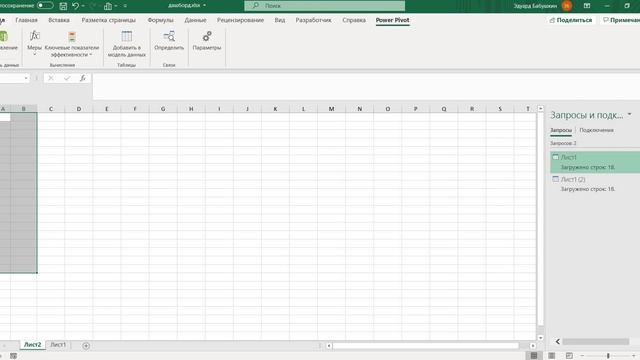Click the Лист1 query table icon
This screenshot has height=360, width=640.
556,157
